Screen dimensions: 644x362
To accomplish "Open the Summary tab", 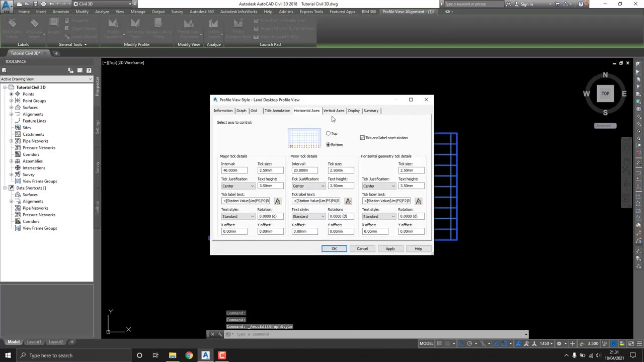I will click(x=371, y=111).
